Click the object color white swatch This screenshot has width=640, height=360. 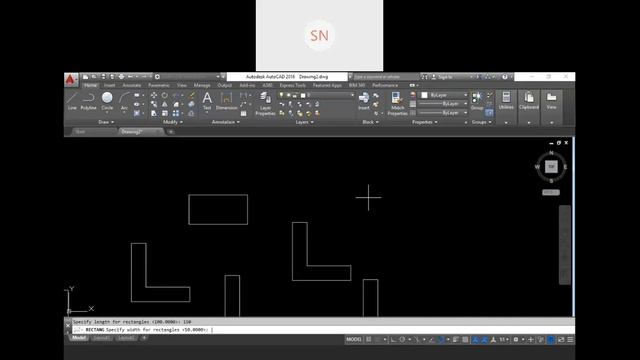[424, 95]
